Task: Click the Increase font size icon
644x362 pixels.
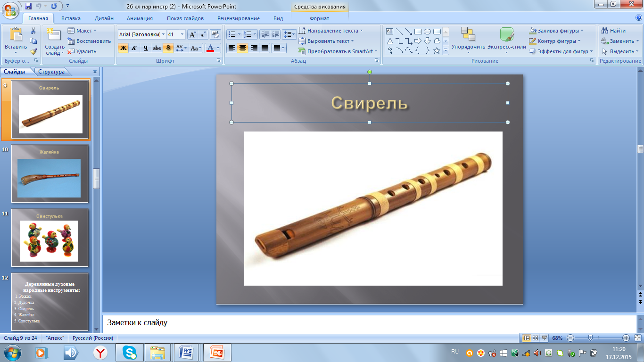Action: coord(192,34)
